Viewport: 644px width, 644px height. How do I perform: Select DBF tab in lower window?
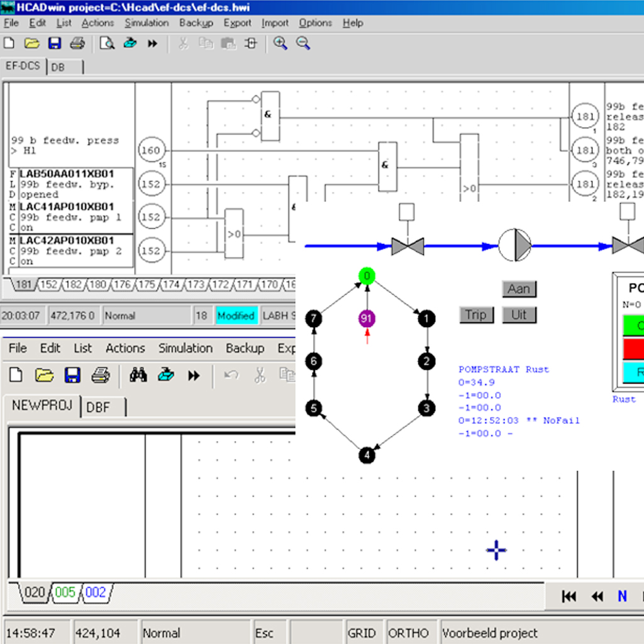coord(103,408)
